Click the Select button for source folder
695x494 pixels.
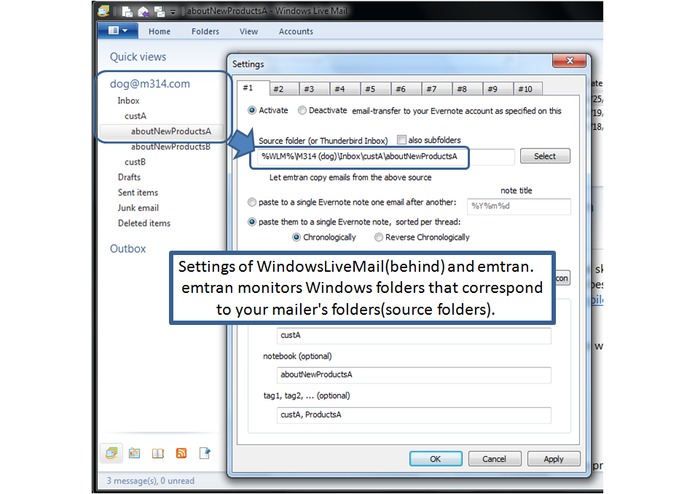(x=545, y=156)
